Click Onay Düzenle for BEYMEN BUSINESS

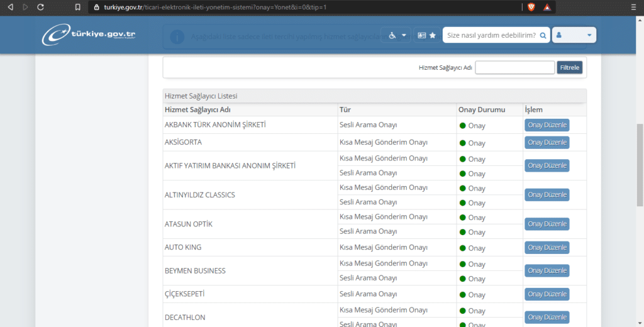pyautogui.click(x=547, y=271)
